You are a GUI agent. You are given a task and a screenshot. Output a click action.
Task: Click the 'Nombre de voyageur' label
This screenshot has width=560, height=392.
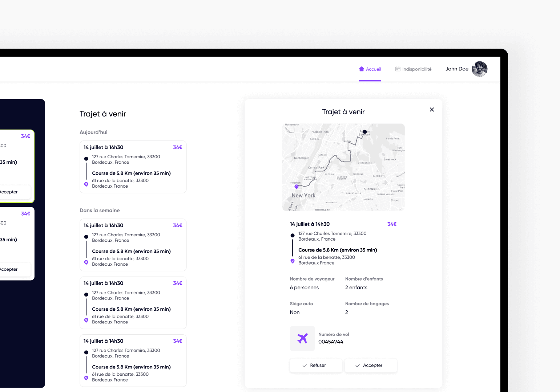point(312,279)
